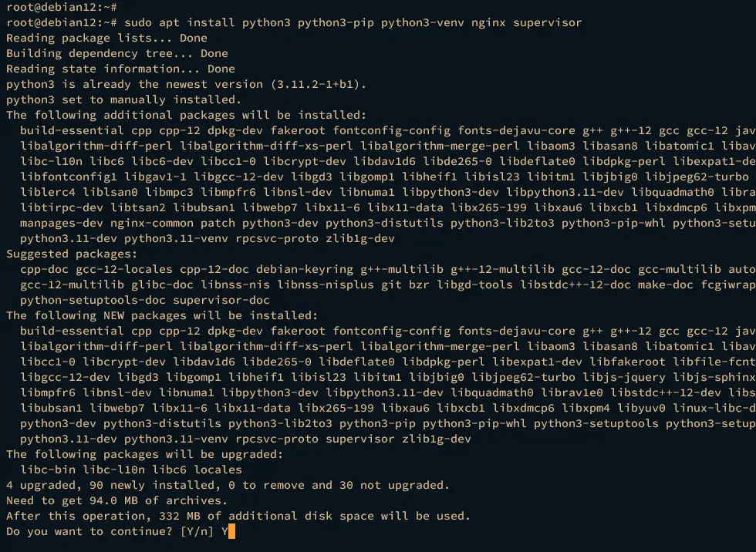
Task: Click the [Y/n] confirmation prompt text
Action: click(x=197, y=532)
